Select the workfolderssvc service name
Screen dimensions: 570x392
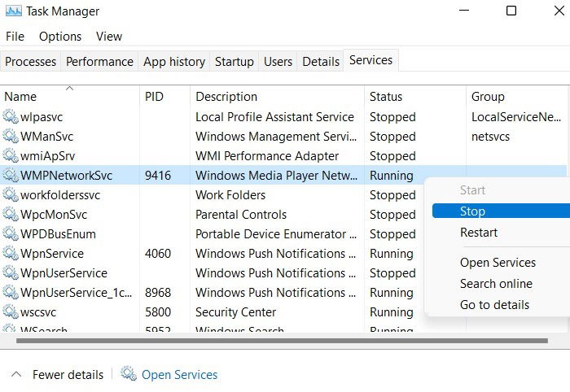(x=60, y=195)
